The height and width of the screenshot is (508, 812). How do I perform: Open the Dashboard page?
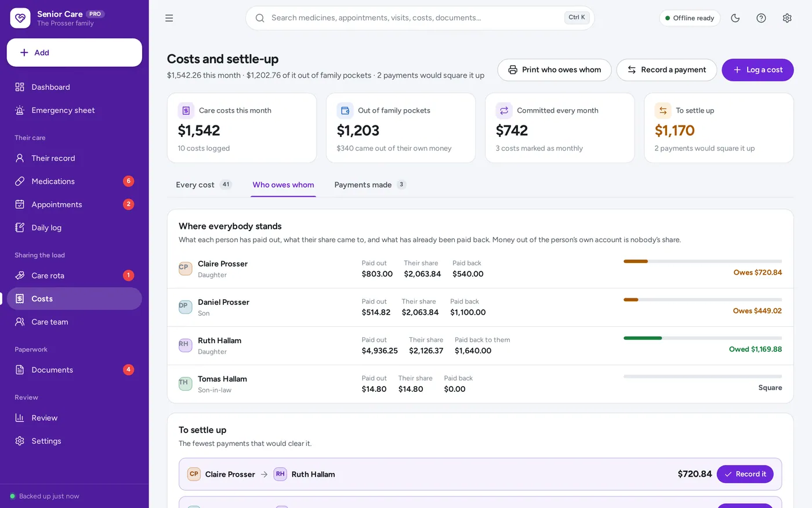coord(74,87)
